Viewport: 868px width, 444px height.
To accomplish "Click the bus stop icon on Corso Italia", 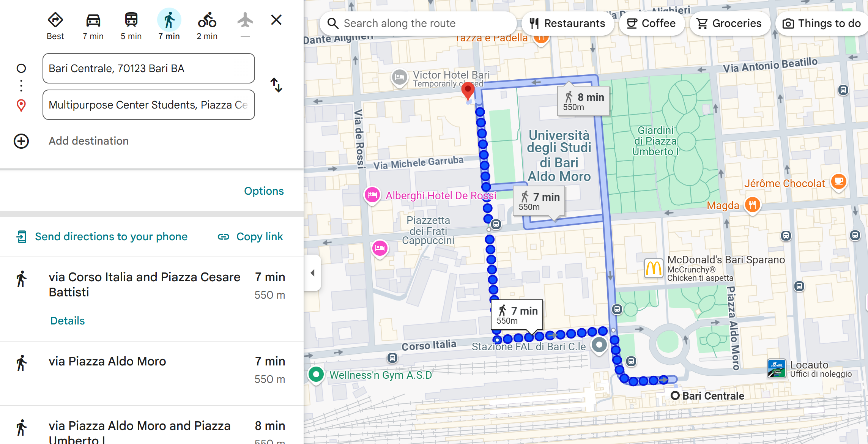I will pyautogui.click(x=392, y=357).
